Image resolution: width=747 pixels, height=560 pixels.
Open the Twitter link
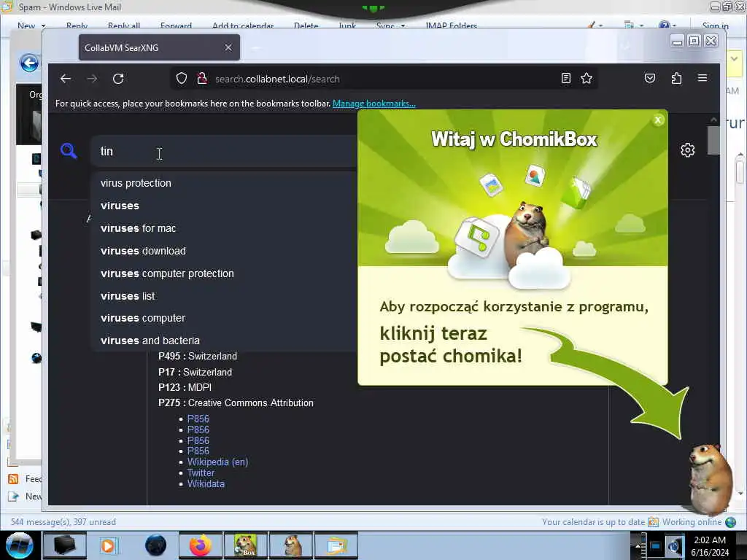201,472
